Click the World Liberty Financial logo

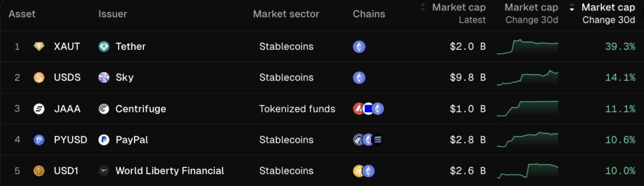click(x=104, y=171)
